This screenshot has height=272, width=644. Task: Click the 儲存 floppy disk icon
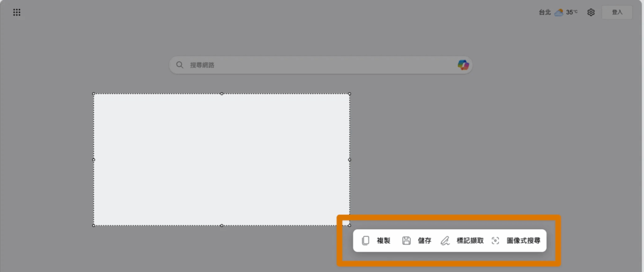[406, 241]
